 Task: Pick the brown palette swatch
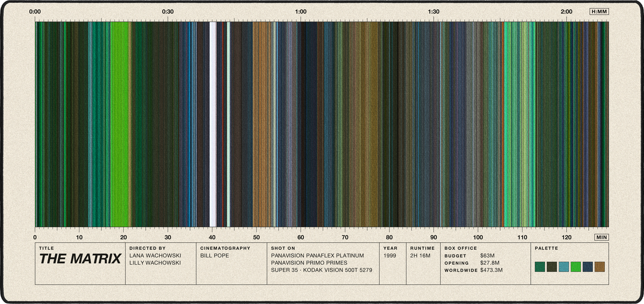click(600, 267)
